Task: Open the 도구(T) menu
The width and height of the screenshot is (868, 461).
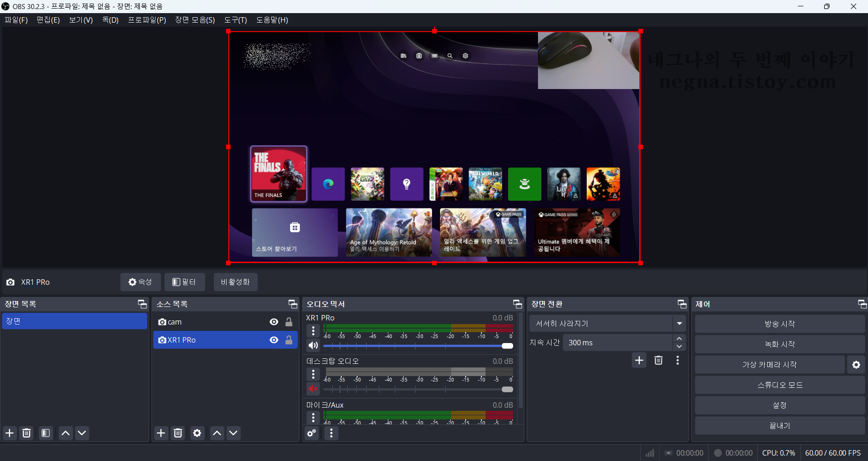Action: [236, 20]
